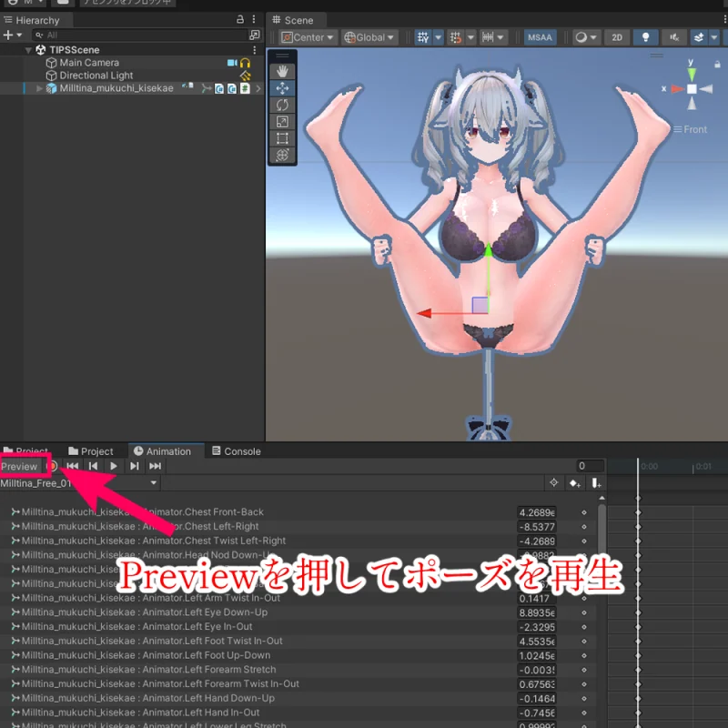Open the grid settings dropdown arrow
728x728 pixels.
pos(438,37)
